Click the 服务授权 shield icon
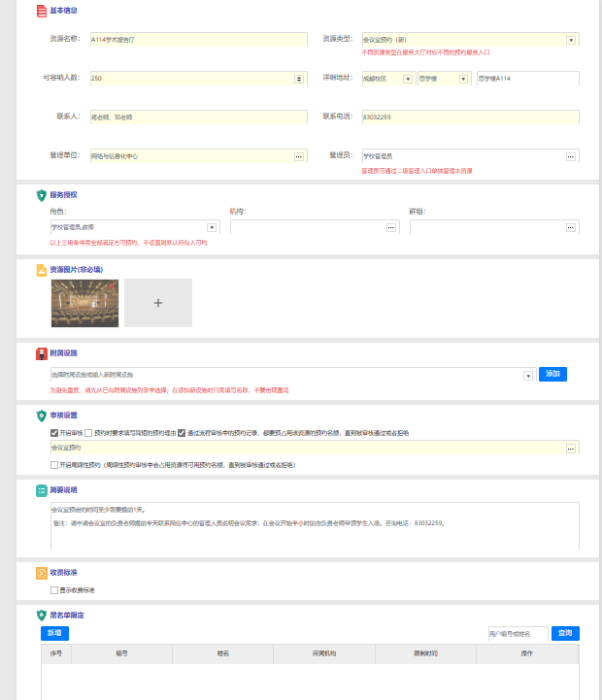Viewport: 602px width, 700px height. coord(41,195)
